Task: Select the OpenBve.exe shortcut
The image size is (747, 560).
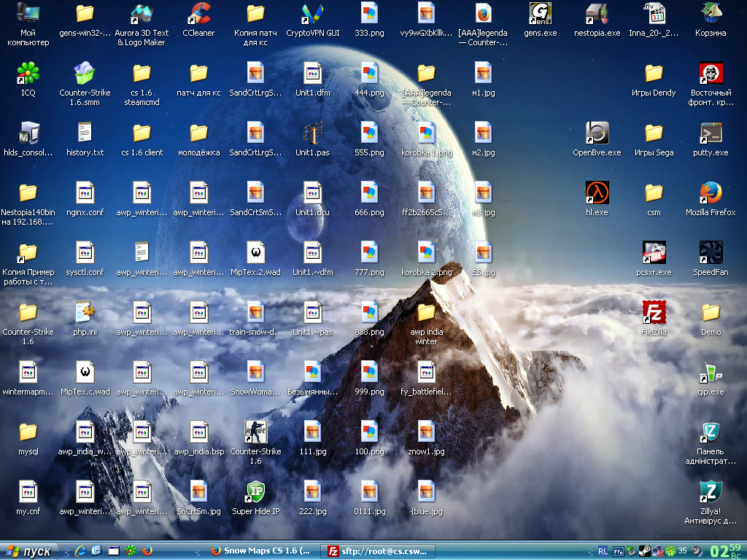Action: 597,139
